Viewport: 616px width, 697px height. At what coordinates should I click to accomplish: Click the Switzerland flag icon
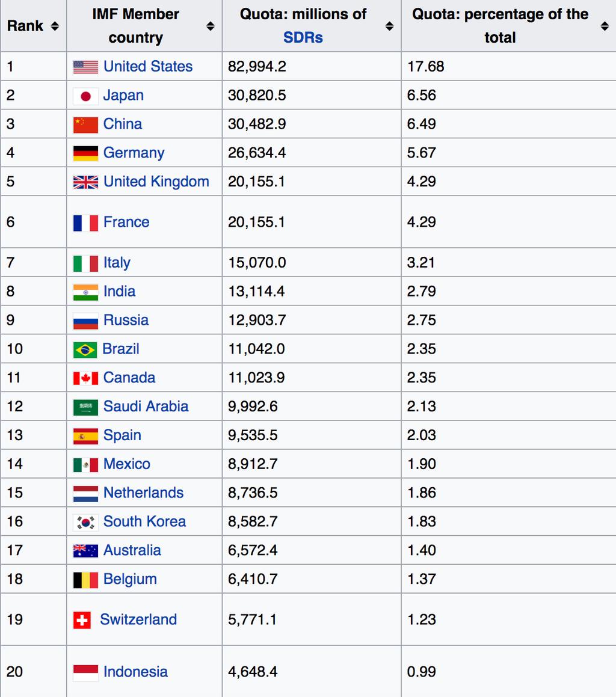[x=82, y=620]
